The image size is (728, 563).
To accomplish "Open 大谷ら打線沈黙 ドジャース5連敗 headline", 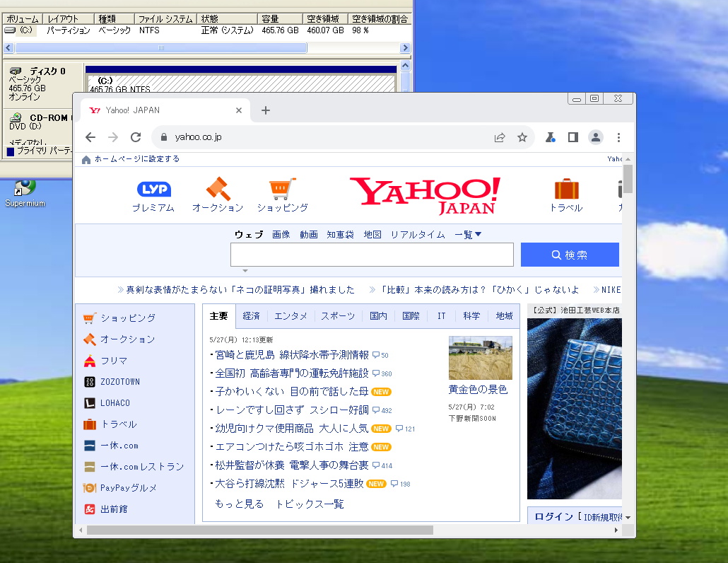I will pyautogui.click(x=289, y=484).
